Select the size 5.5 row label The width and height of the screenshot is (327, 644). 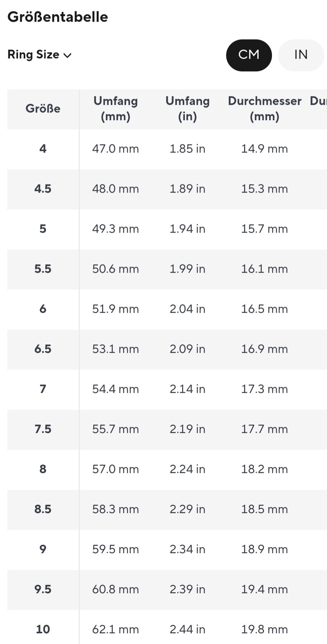click(x=43, y=269)
